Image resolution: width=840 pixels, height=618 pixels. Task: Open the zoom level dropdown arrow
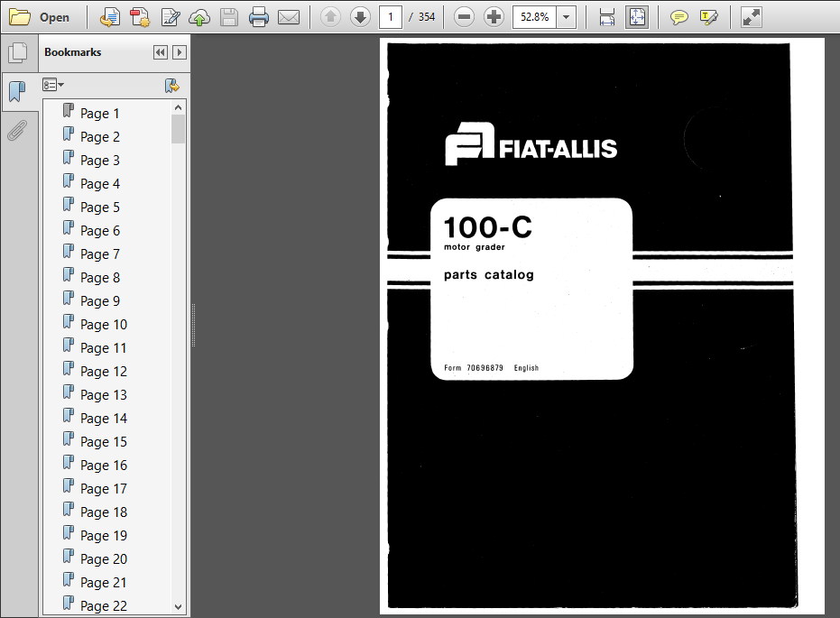(567, 17)
